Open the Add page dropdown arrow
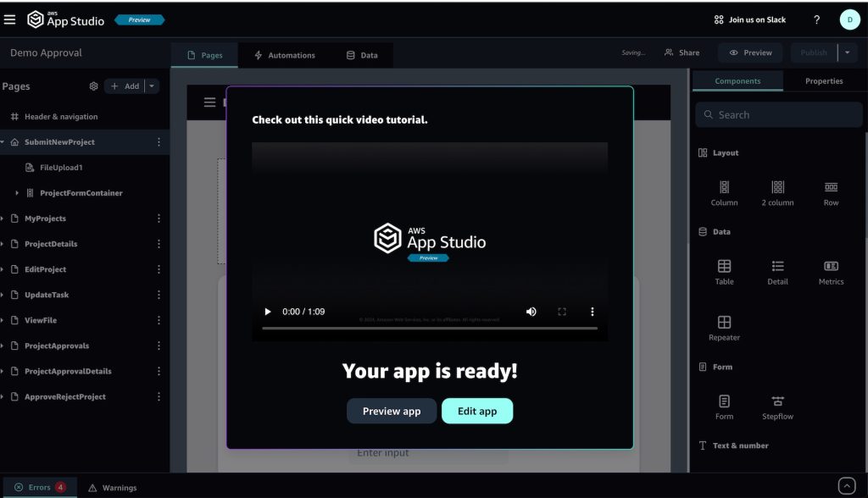Image resolution: width=868 pixels, height=498 pixels. coord(152,86)
